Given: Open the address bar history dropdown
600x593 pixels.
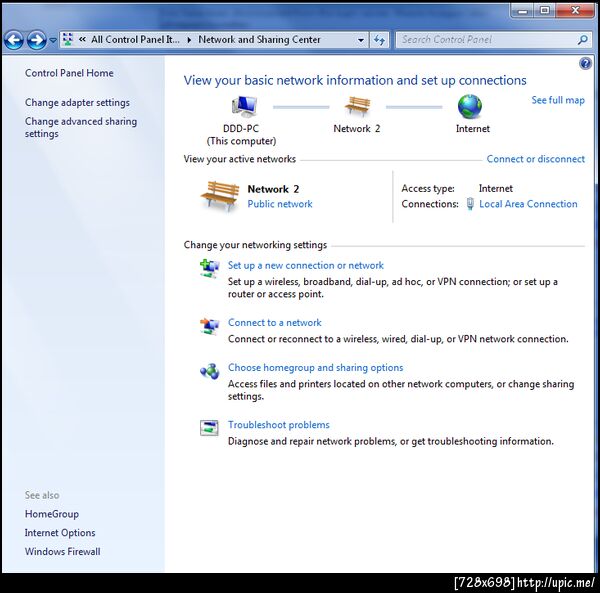Looking at the screenshot, I should click(x=360, y=40).
